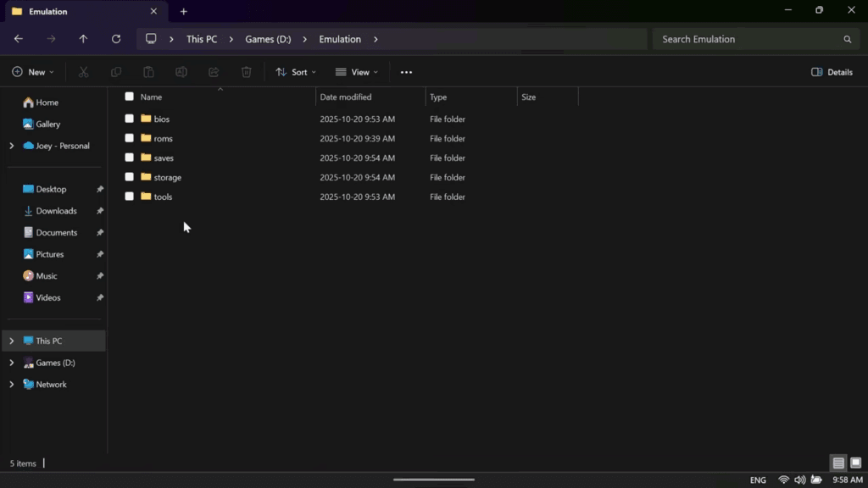Open the network status icon in system tray

[785, 479]
